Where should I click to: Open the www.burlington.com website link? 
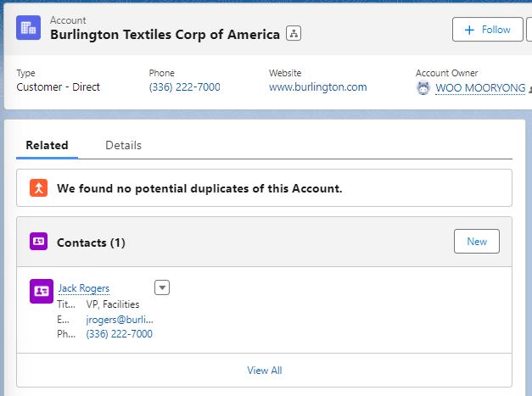[x=317, y=87]
